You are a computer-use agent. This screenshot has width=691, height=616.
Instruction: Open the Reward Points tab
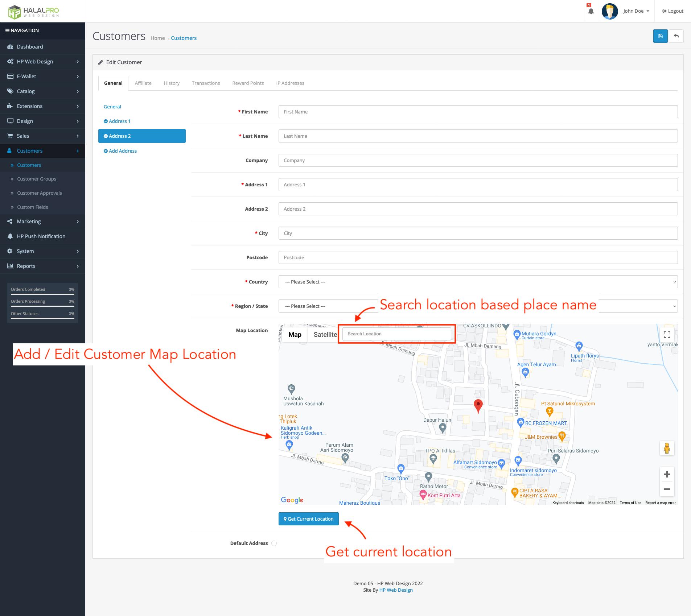(248, 83)
